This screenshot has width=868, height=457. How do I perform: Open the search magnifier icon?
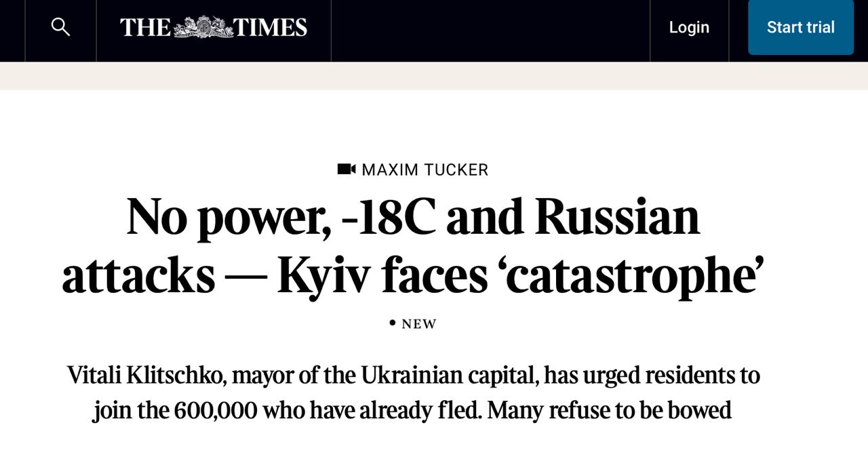tap(60, 27)
